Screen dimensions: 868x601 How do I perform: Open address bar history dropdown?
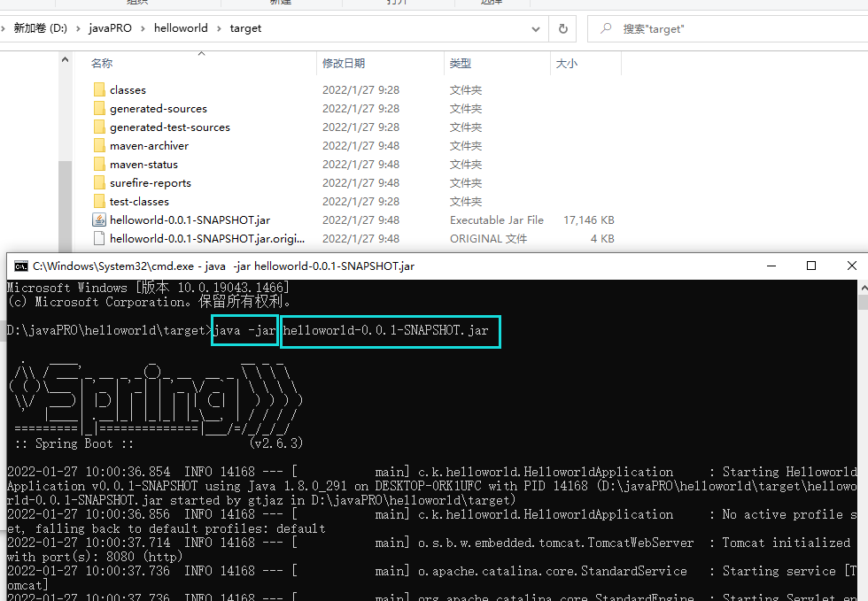pos(535,29)
